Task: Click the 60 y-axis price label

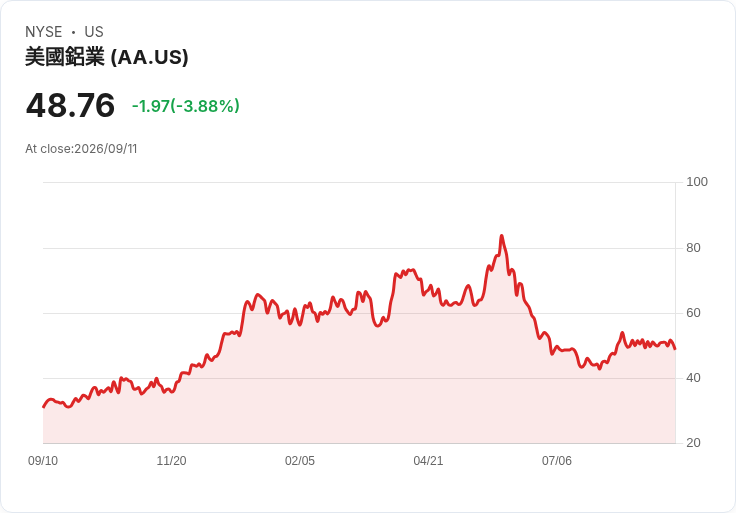Action: click(x=693, y=313)
